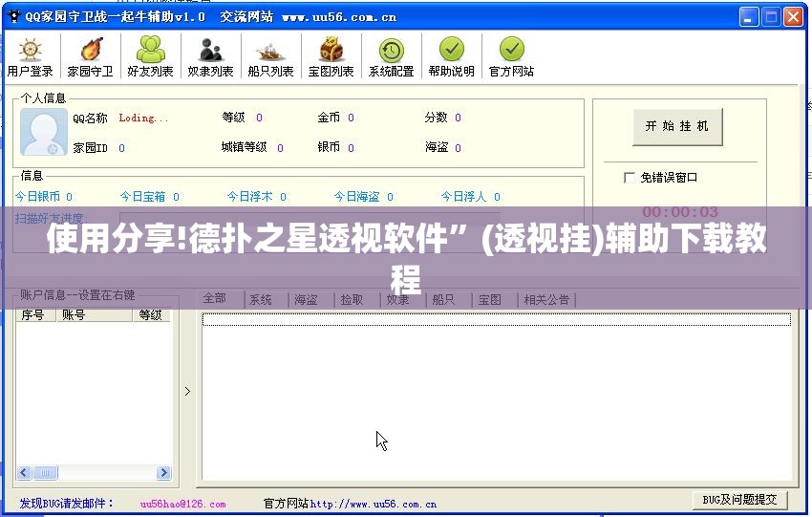Viewport: 812px width, 517px height.
Task: Click the 今日宝箱 label
Action: point(143,197)
